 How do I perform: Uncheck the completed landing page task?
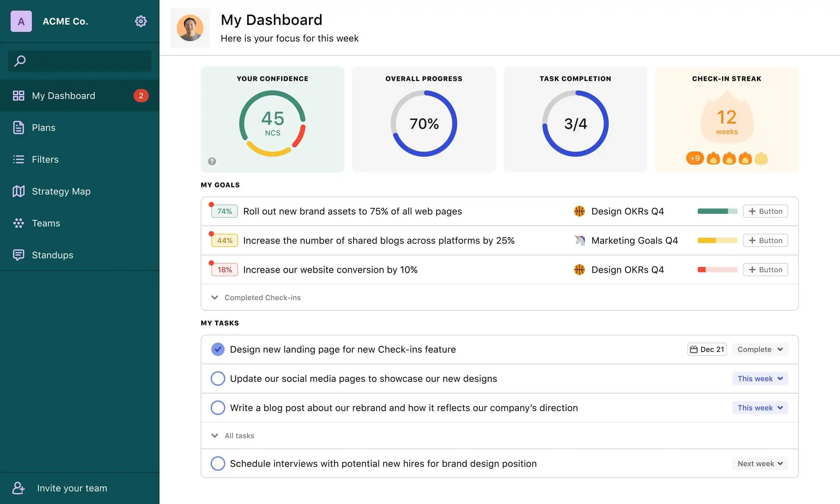pyautogui.click(x=218, y=349)
